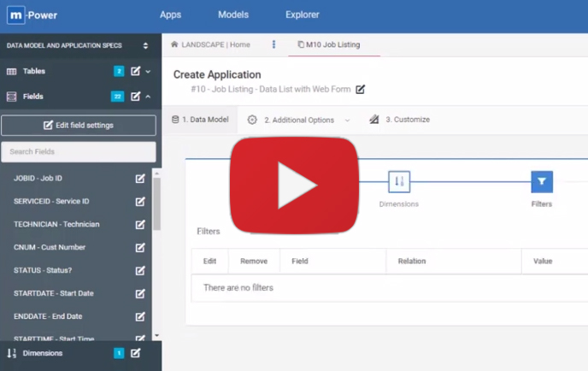Click into the Search Fields box
Screen dimensions: 588x371
[x=79, y=151]
